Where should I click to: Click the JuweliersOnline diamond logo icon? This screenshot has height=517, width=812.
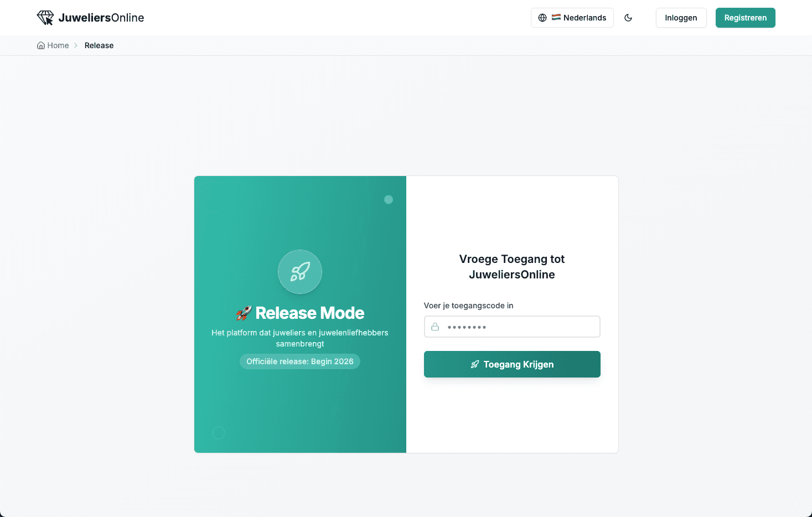(45, 18)
